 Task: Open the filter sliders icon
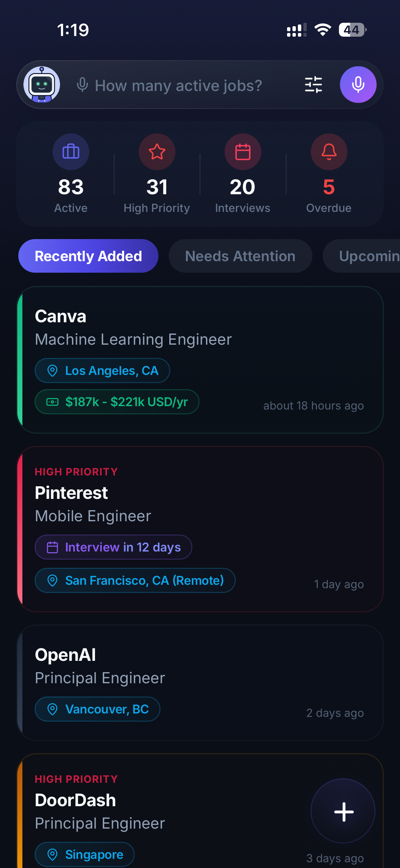(x=313, y=85)
